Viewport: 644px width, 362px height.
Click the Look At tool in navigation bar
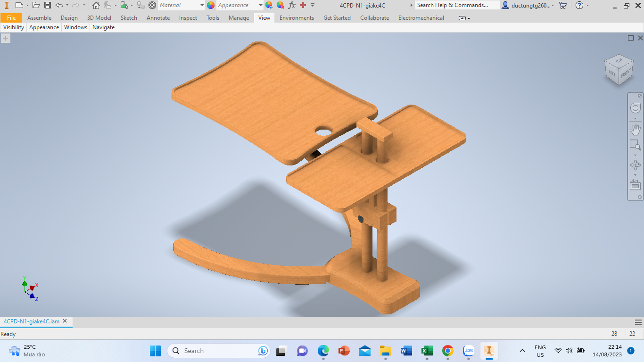click(636, 185)
